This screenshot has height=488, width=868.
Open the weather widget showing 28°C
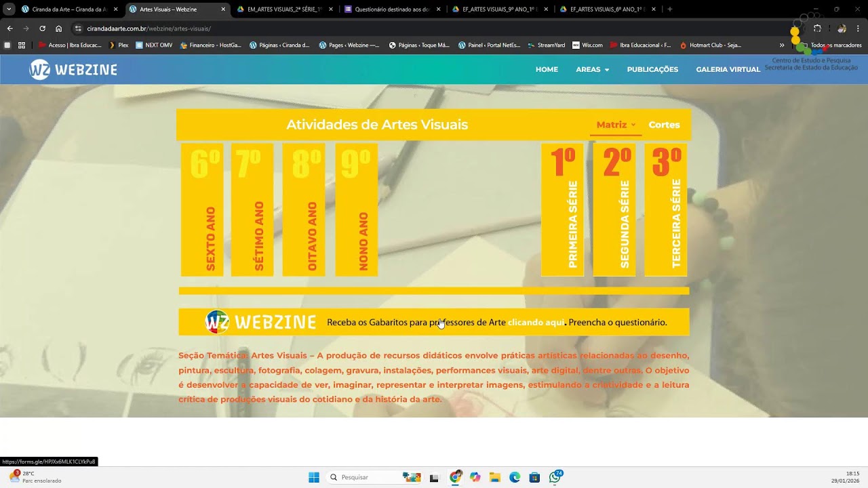(36, 477)
